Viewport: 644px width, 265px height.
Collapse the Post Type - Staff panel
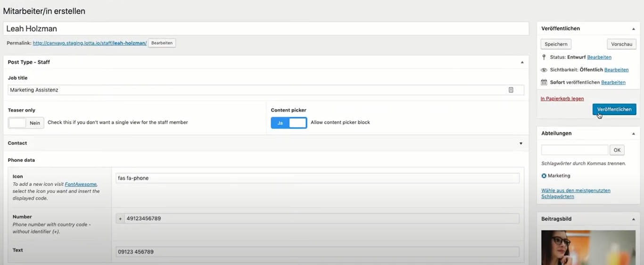point(522,62)
